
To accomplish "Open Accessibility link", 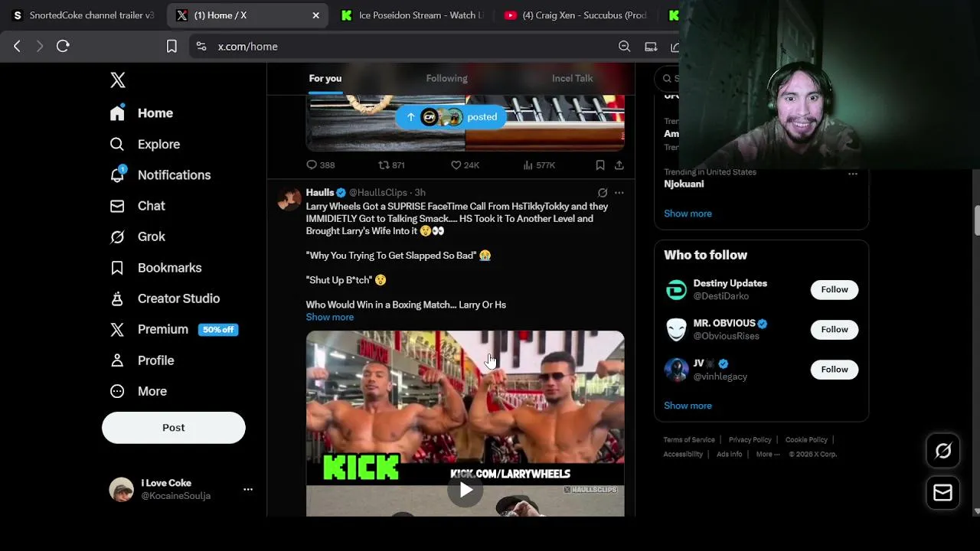I will (683, 454).
